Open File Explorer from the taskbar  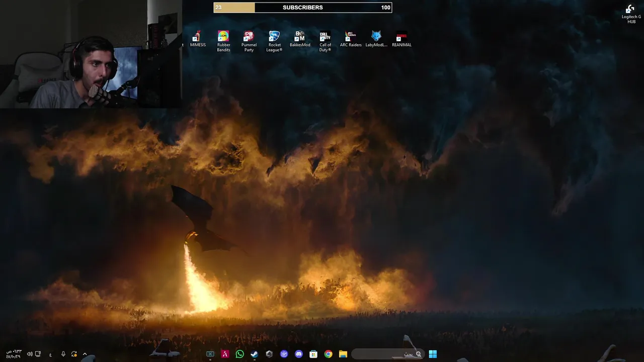click(x=343, y=354)
